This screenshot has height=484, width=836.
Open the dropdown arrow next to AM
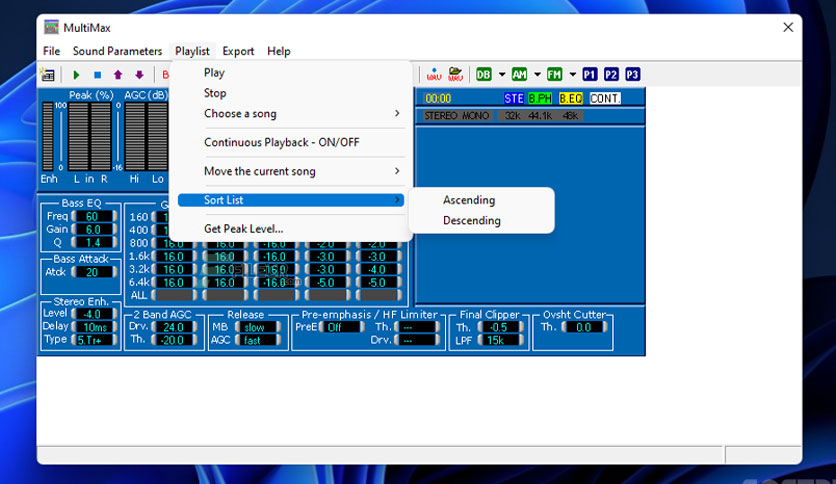click(x=537, y=75)
